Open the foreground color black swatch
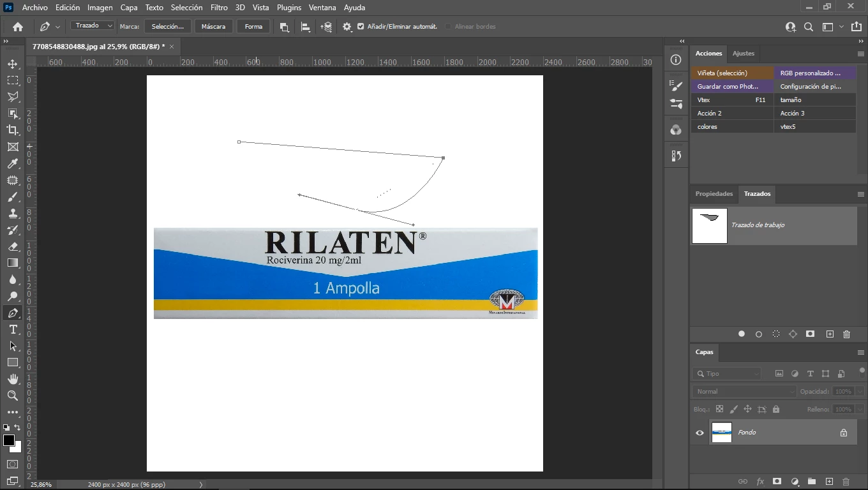This screenshot has width=868, height=490. tap(9, 440)
